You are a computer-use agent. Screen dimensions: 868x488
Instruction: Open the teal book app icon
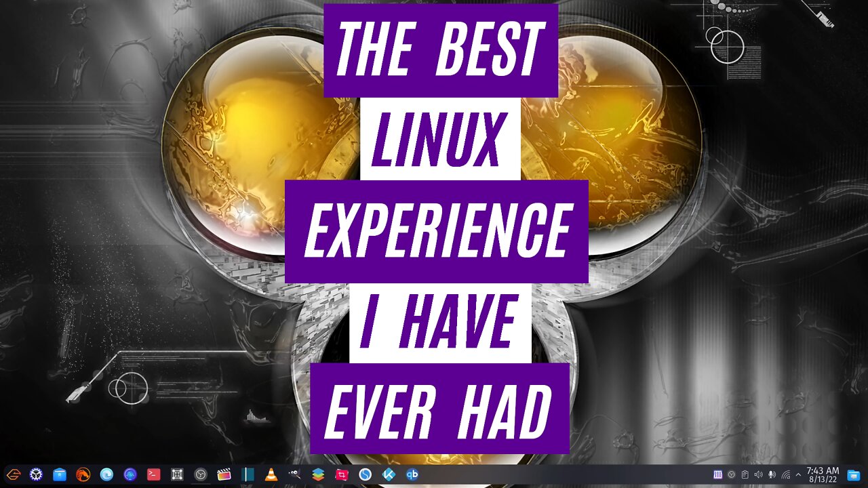tap(248, 474)
